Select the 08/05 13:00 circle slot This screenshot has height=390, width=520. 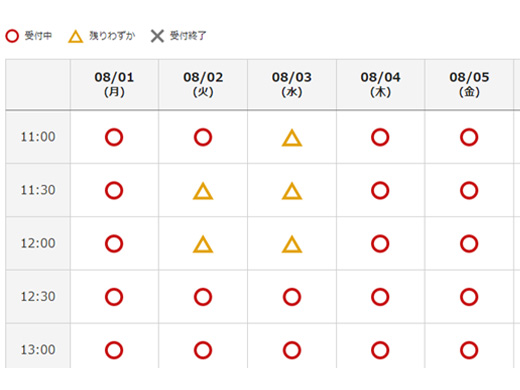tap(469, 350)
